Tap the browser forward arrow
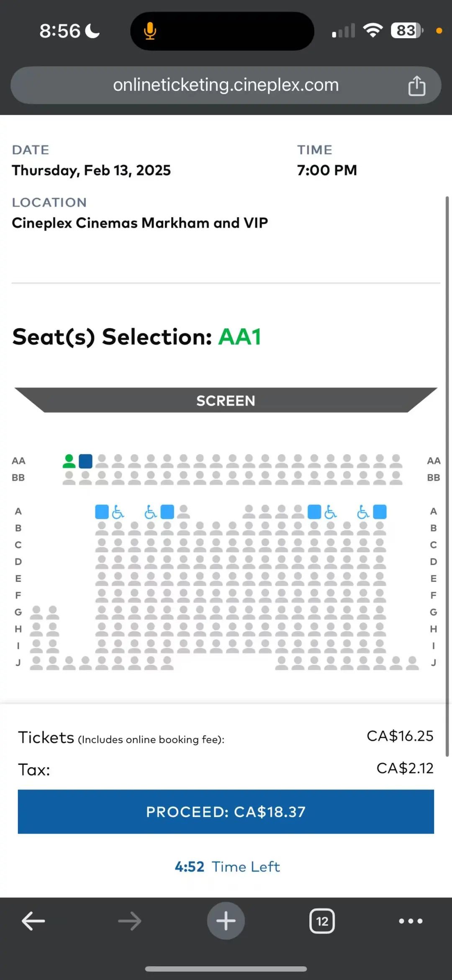452x980 pixels. click(x=130, y=921)
